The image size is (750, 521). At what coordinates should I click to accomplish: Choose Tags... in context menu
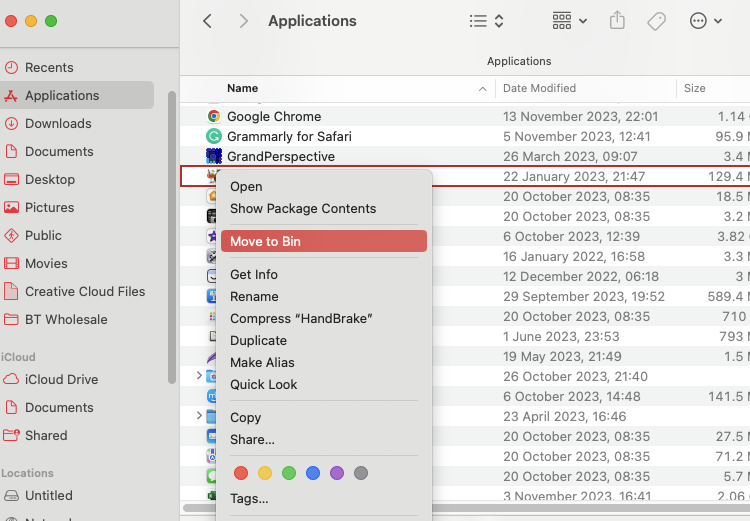(x=324, y=499)
